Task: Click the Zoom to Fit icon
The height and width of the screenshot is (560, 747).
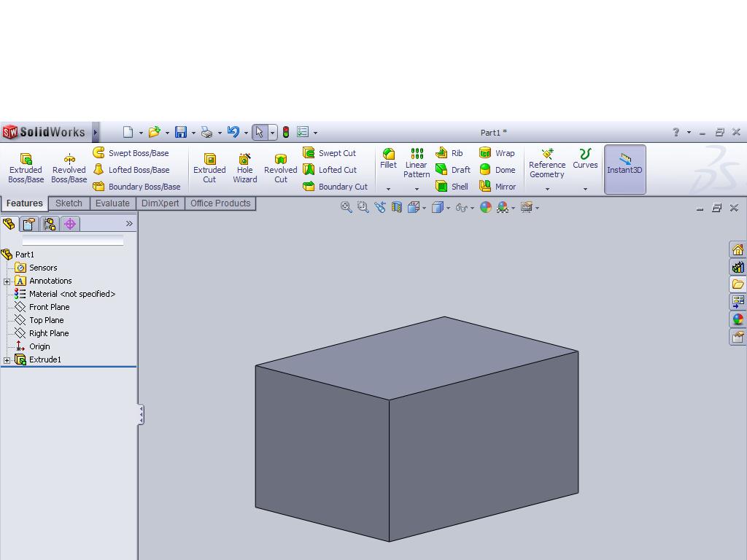Action: (x=347, y=207)
